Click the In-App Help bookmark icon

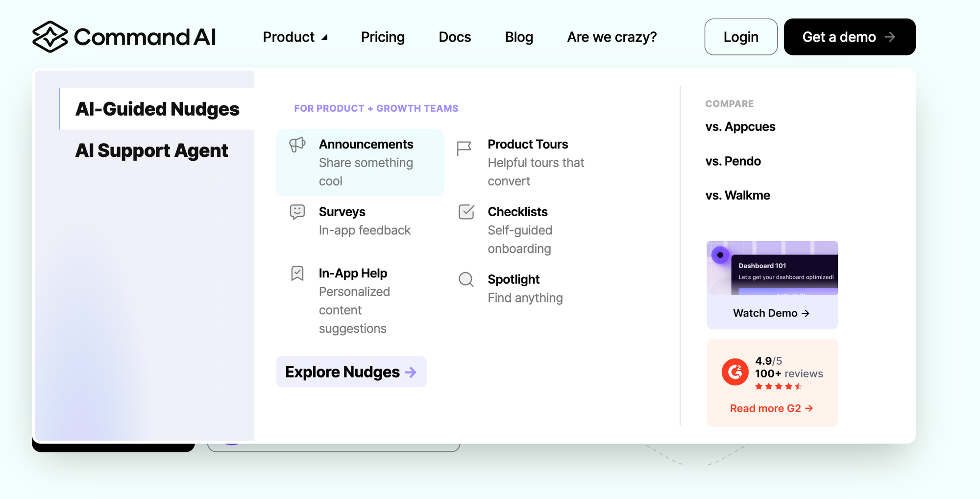[297, 273]
